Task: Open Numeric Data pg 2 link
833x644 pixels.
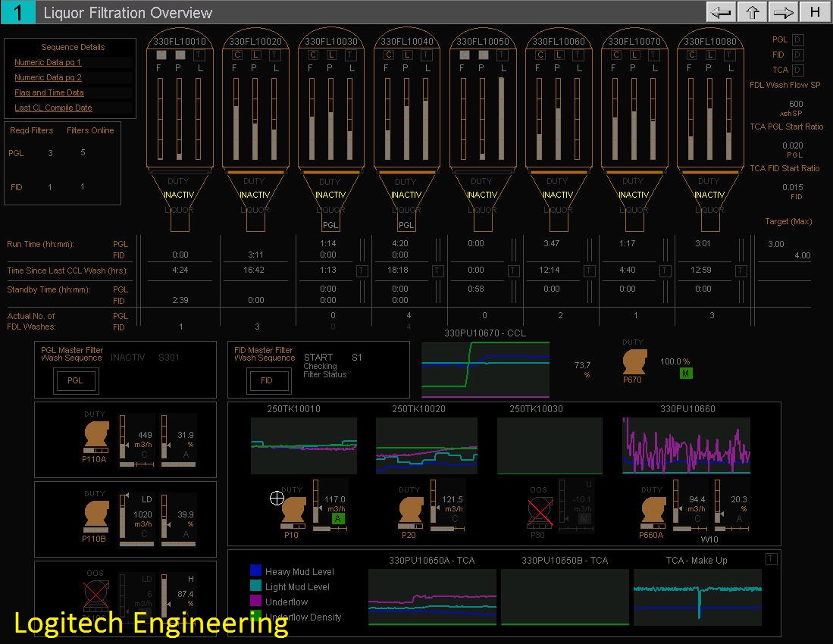Action: 48,77
